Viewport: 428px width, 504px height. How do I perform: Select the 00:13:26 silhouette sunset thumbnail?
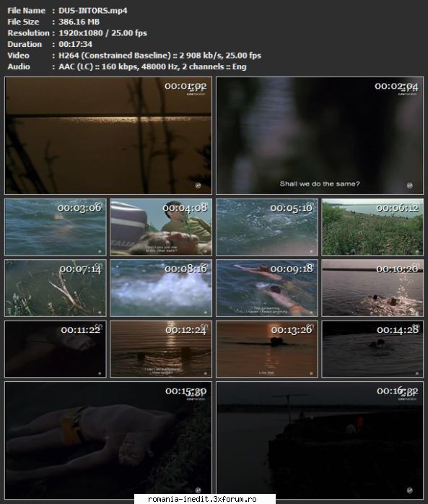(267, 349)
